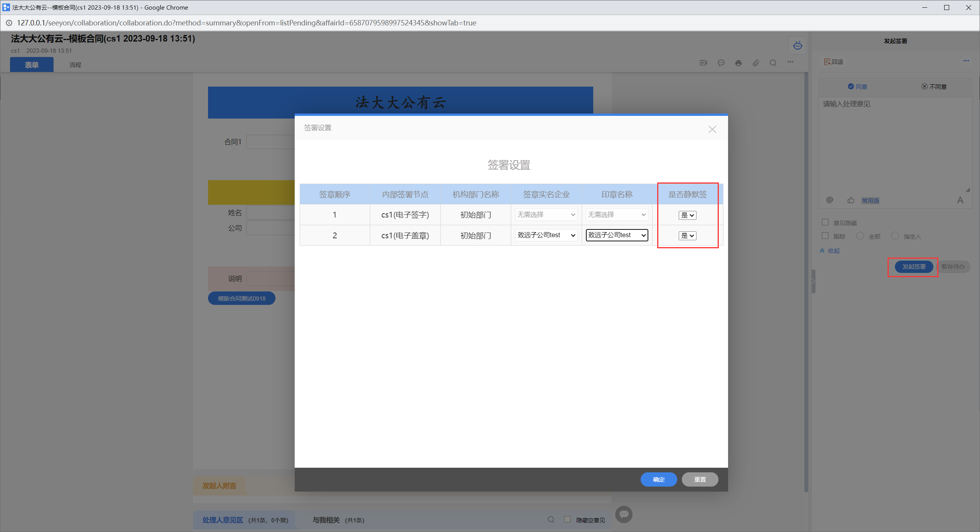
Task: Click the @ mention icon
Action: [829, 200]
